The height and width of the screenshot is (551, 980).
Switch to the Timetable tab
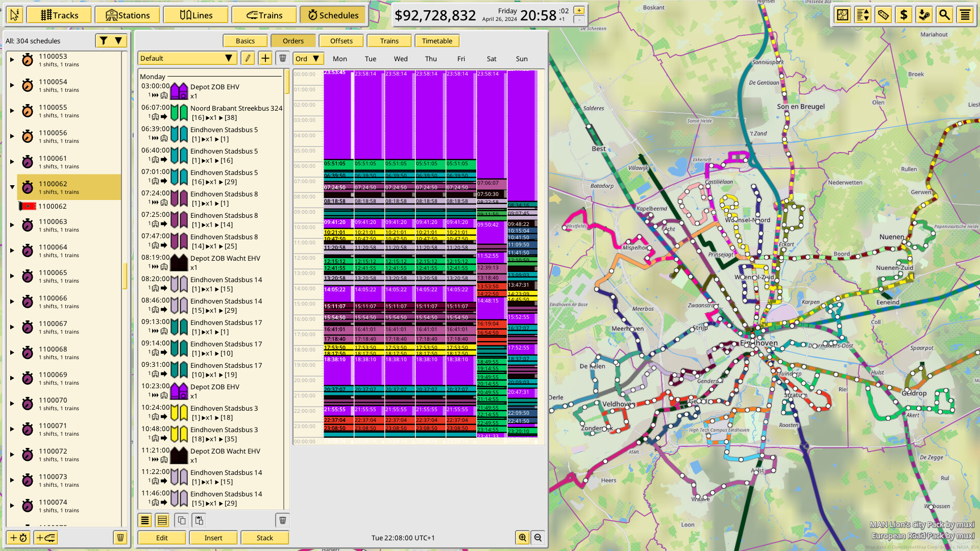click(x=437, y=40)
